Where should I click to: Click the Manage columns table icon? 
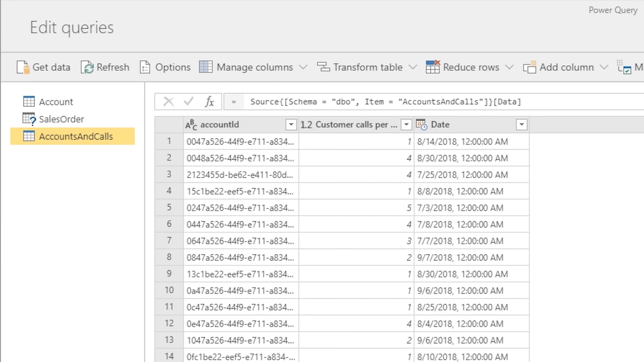206,67
